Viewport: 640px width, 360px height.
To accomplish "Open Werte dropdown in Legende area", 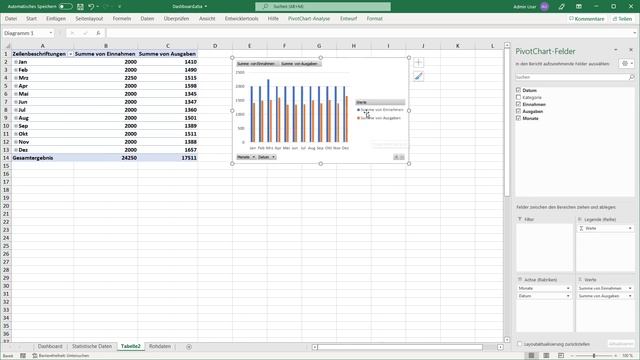I will [630, 229].
